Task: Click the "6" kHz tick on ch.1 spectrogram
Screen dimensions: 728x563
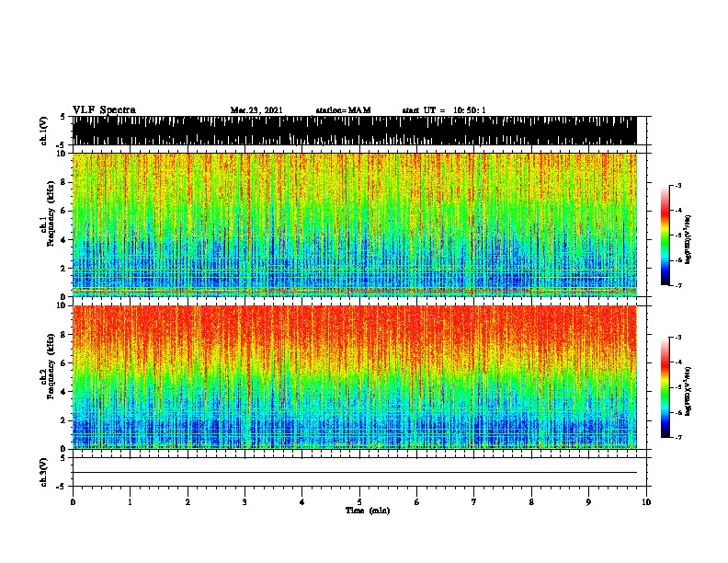Action: point(64,211)
